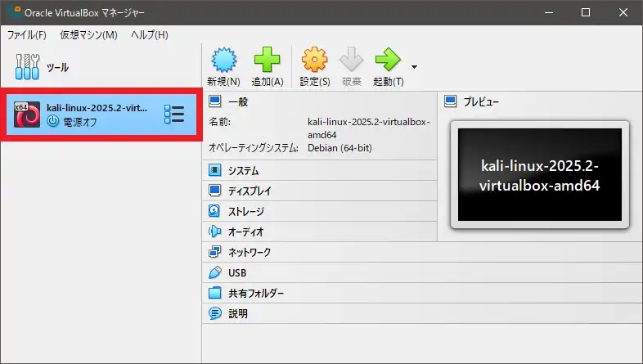Open 設定(S) settings gear icon

coord(314,60)
